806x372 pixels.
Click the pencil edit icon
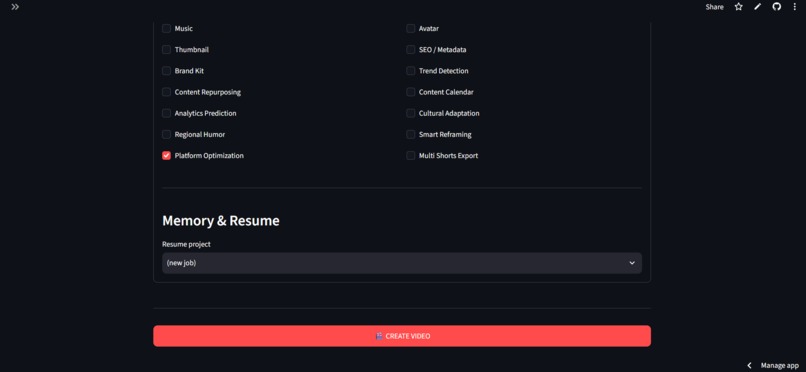coord(757,7)
